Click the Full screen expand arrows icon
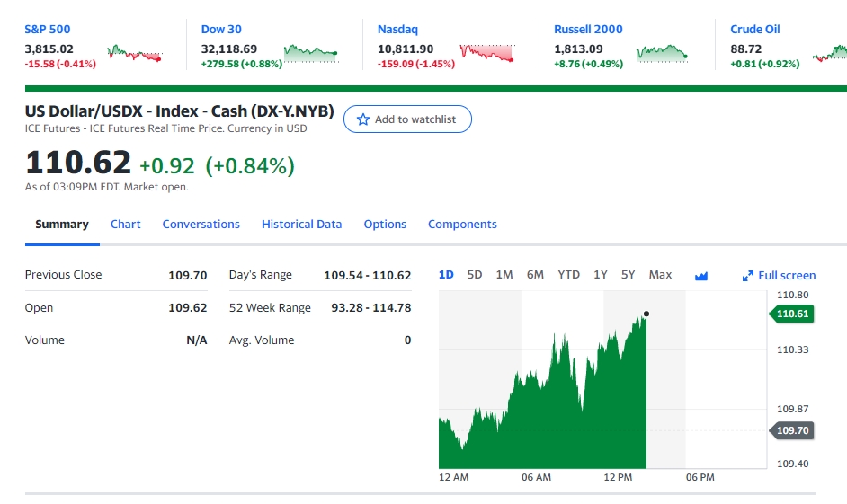Image resolution: width=847 pixels, height=504 pixels. (x=747, y=276)
